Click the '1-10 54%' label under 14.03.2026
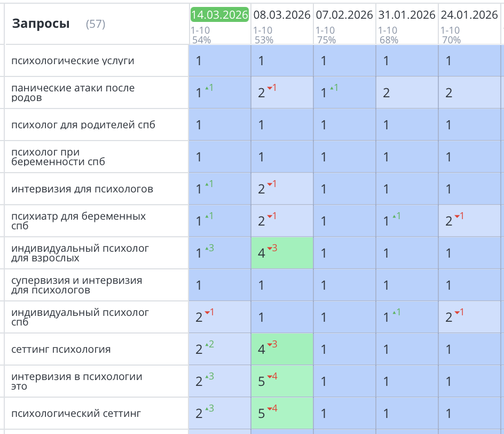This screenshot has width=504, height=434. point(198,35)
